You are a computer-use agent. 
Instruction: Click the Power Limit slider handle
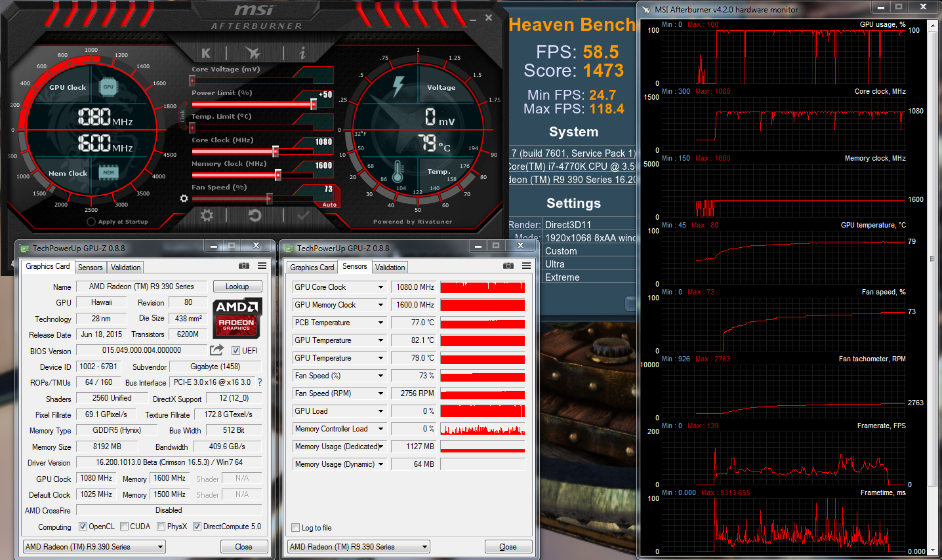tap(314, 104)
